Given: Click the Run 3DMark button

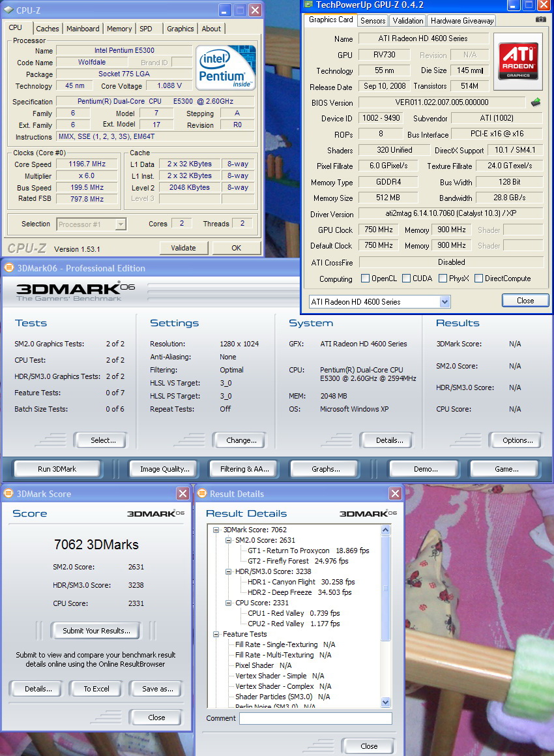Looking at the screenshot, I should [57, 468].
